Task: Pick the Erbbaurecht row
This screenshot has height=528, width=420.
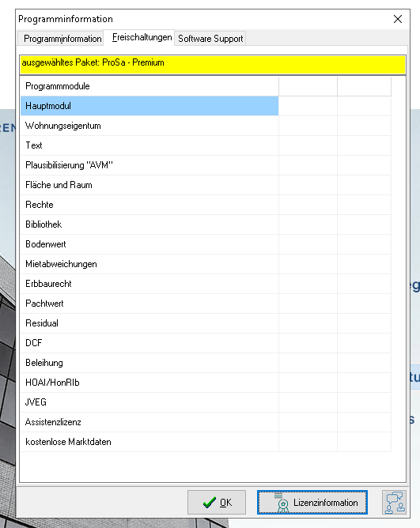Action: pyautogui.click(x=149, y=284)
